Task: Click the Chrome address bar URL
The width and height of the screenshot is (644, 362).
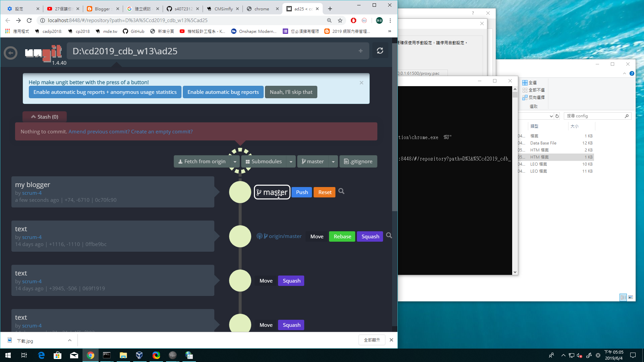Action: (127, 20)
